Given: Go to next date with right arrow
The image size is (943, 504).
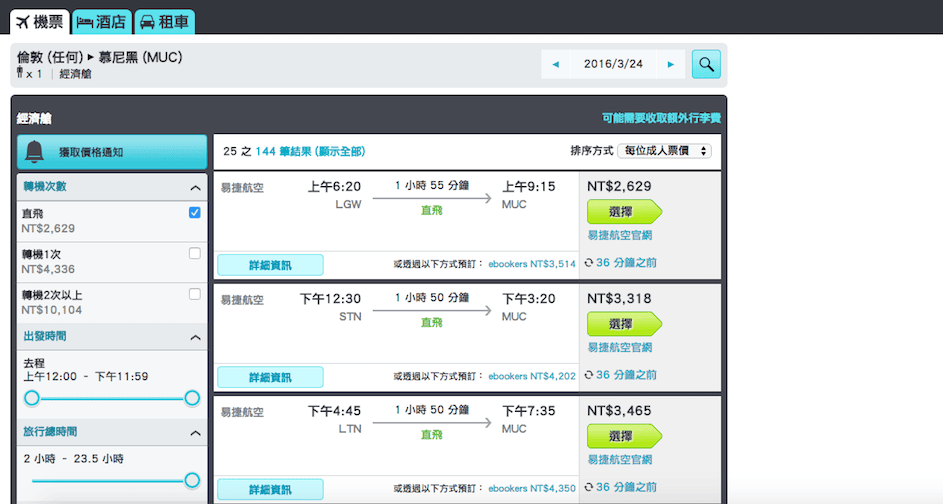Looking at the screenshot, I should pyautogui.click(x=671, y=64).
